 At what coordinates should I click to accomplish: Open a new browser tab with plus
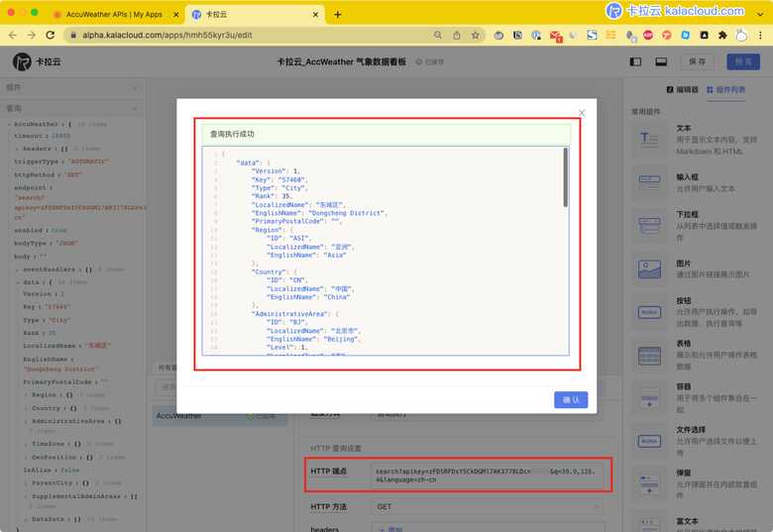pos(338,15)
